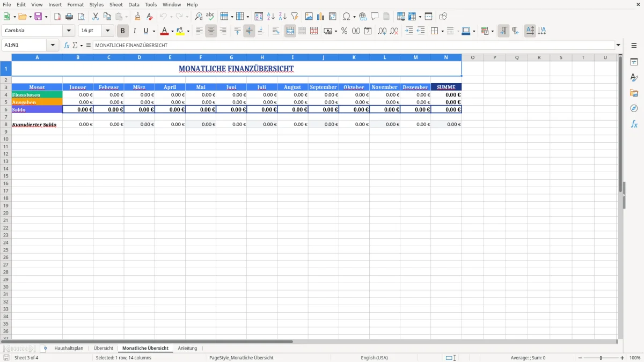Image resolution: width=644 pixels, height=362 pixels.
Task: Insert a chart
Action: coord(320,16)
